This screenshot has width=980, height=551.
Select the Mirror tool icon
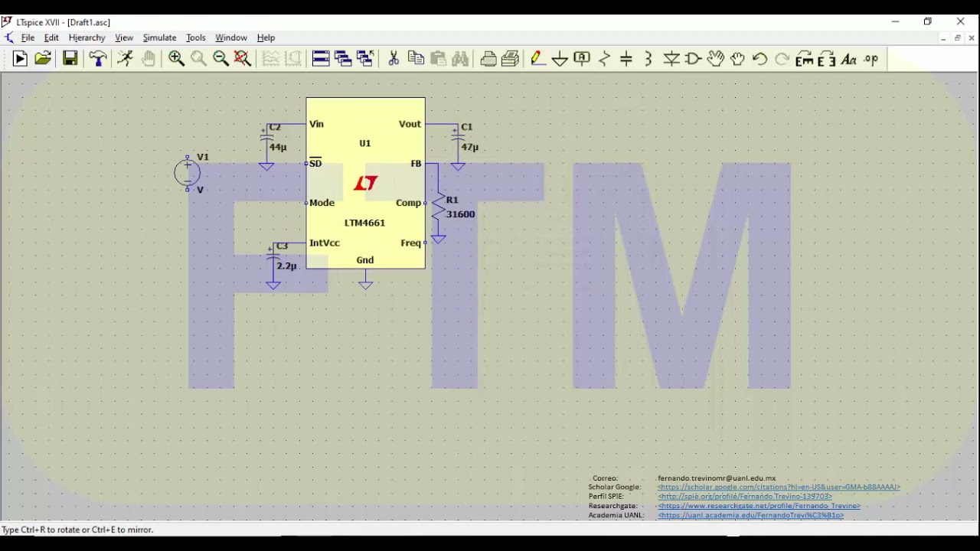point(826,59)
